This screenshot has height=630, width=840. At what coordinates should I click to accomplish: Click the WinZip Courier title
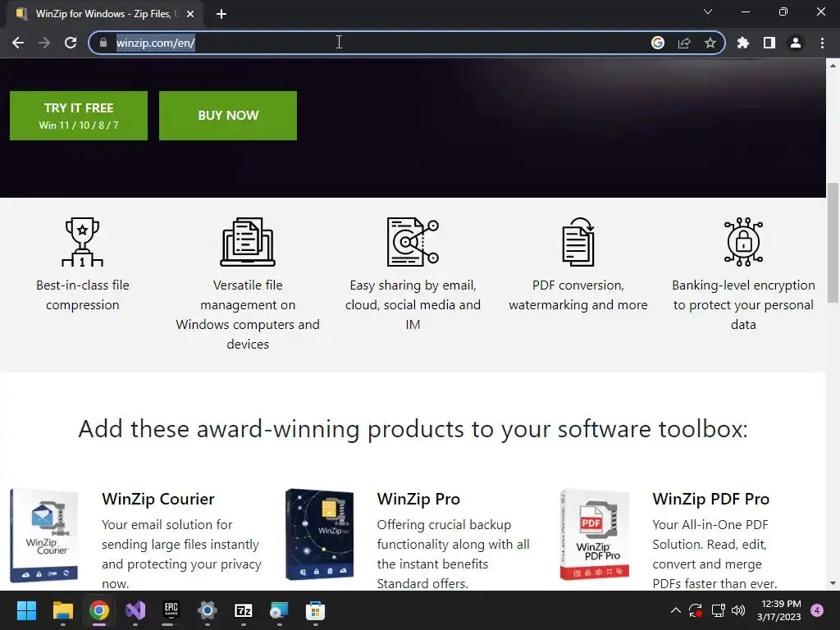(158, 499)
